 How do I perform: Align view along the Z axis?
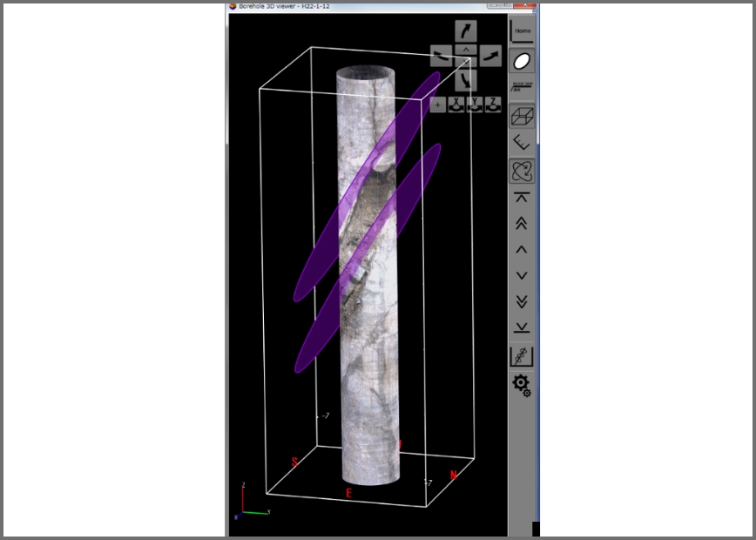(x=493, y=105)
